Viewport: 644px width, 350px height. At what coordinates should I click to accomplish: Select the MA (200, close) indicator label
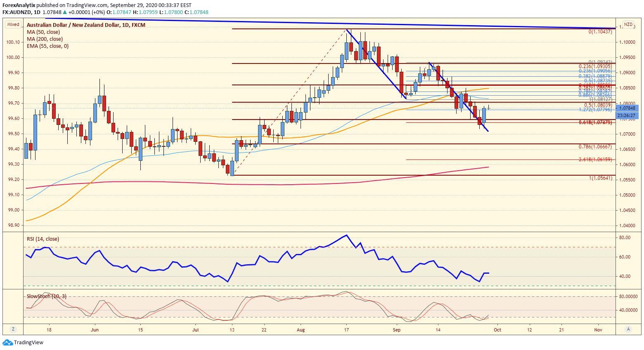tap(45, 39)
